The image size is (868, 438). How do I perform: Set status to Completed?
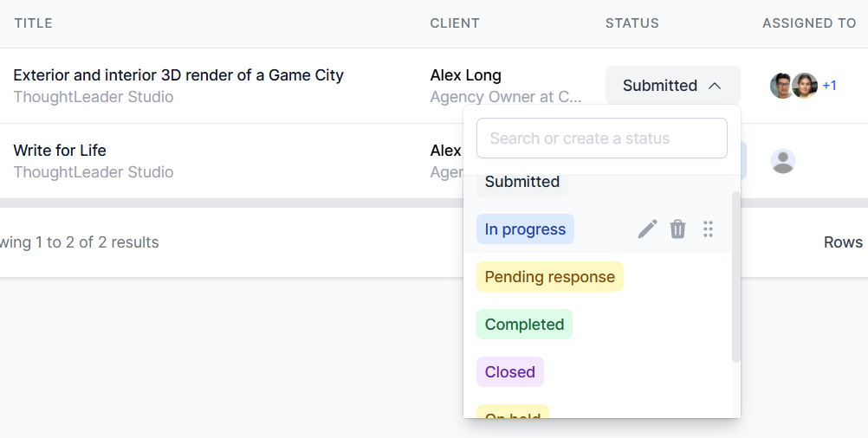[x=524, y=325]
